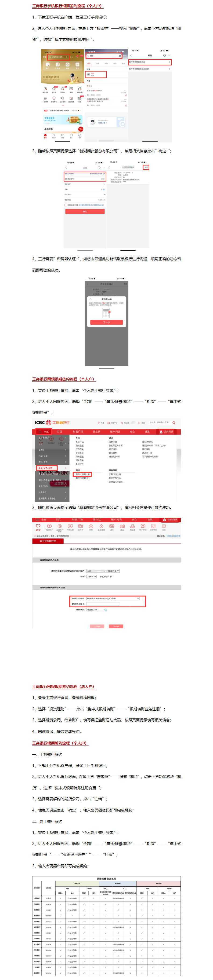The image size is (213, 980).
Task: Click 集中式银期注册 link under 期货
Action: pos(82,474)
